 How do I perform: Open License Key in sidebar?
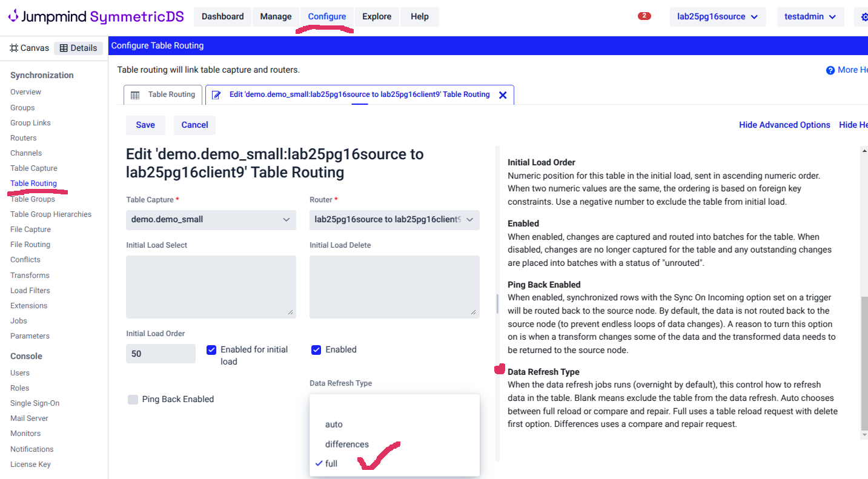(x=30, y=464)
